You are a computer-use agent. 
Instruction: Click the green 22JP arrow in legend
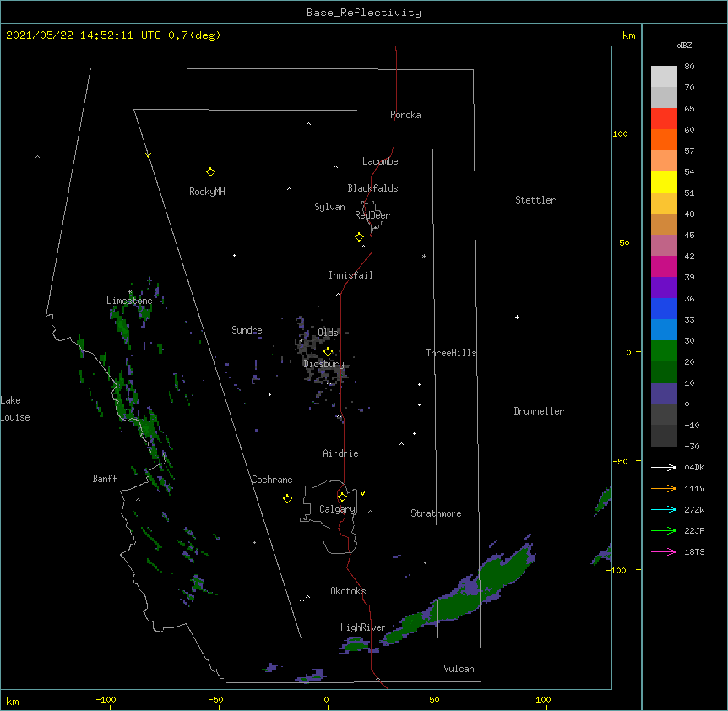click(x=664, y=530)
